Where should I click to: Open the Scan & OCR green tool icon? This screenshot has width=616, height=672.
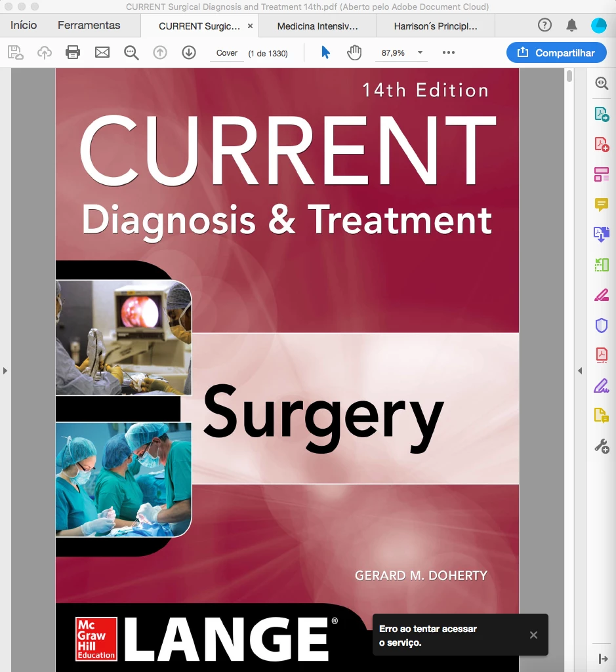point(602,265)
